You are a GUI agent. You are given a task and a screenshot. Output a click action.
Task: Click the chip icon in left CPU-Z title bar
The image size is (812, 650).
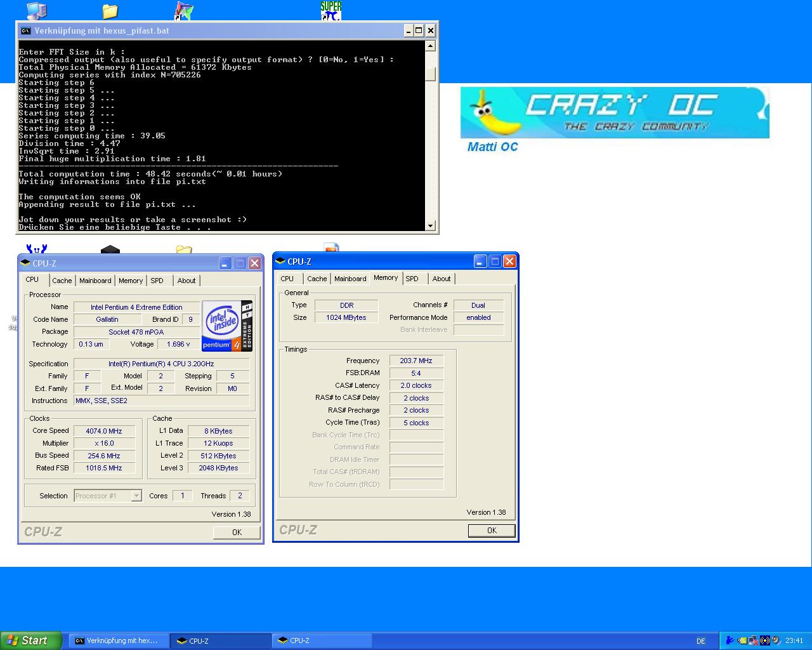click(x=25, y=263)
